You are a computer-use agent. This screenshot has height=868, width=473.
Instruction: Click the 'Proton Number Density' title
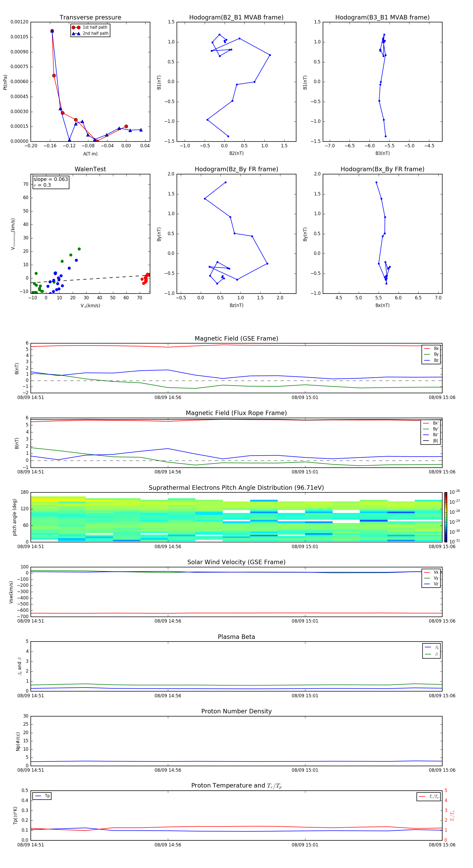point(236,711)
